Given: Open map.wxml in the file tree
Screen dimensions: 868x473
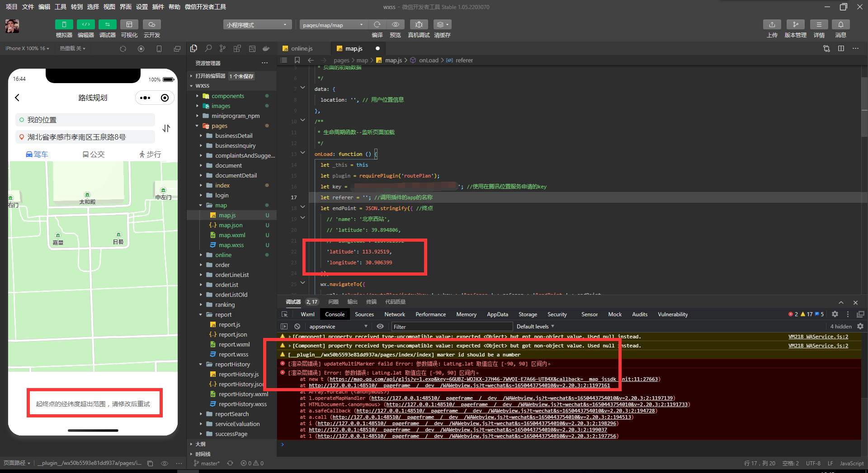Looking at the screenshot, I should (x=232, y=235).
